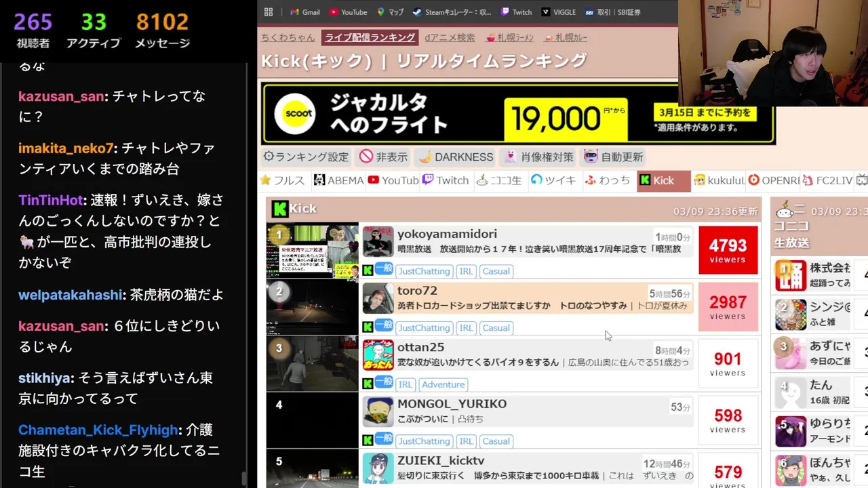868x488 pixels.
Task: Open ランキング設定 gear settings
Action: 306,157
